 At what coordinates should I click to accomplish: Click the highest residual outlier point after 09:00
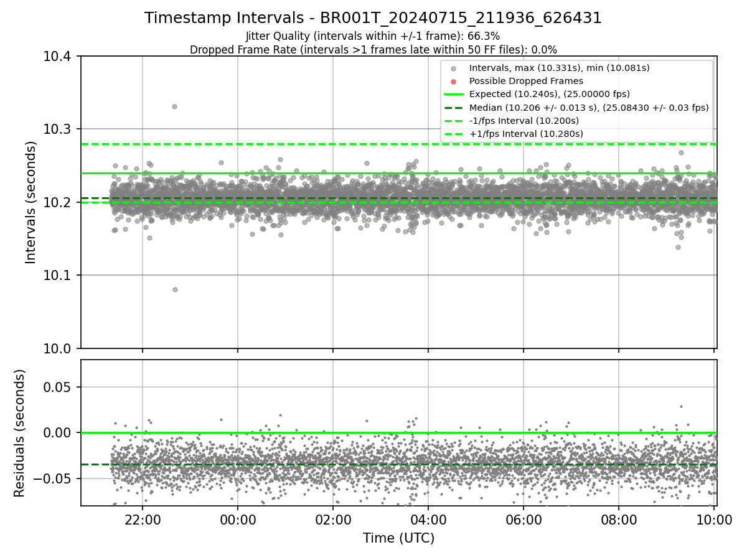(x=681, y=406)
